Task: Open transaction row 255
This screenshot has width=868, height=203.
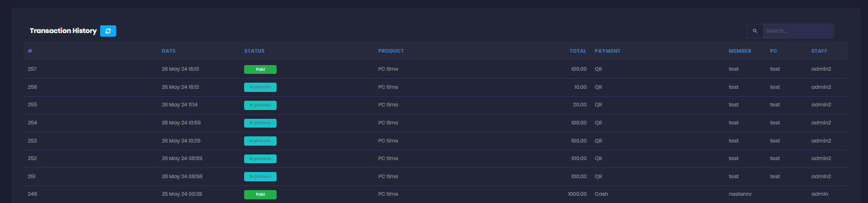Action: tap(436, 105)
